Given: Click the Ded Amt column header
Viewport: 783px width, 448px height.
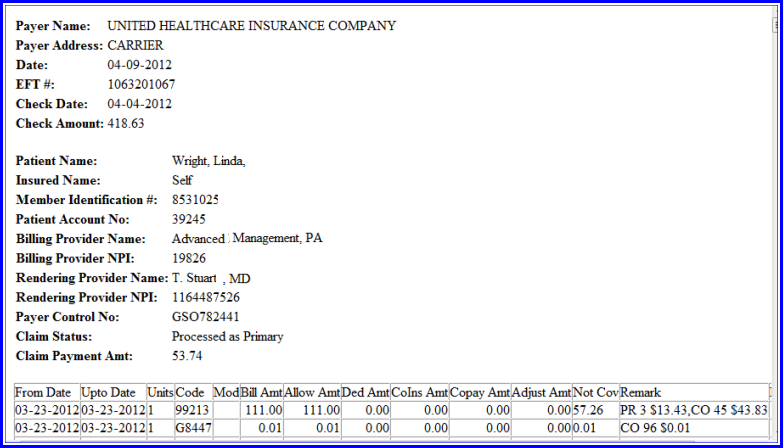Looking at the screenshot, I should (366, 393).
